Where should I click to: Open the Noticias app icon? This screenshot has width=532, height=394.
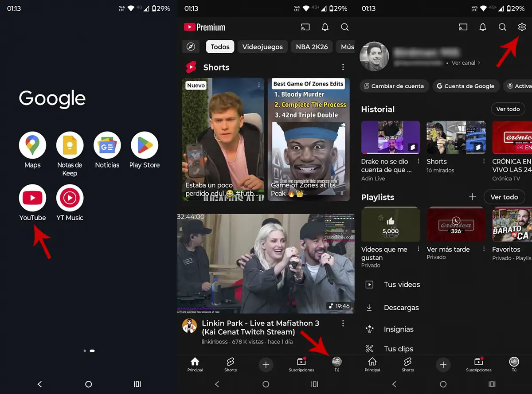point(107,145)
